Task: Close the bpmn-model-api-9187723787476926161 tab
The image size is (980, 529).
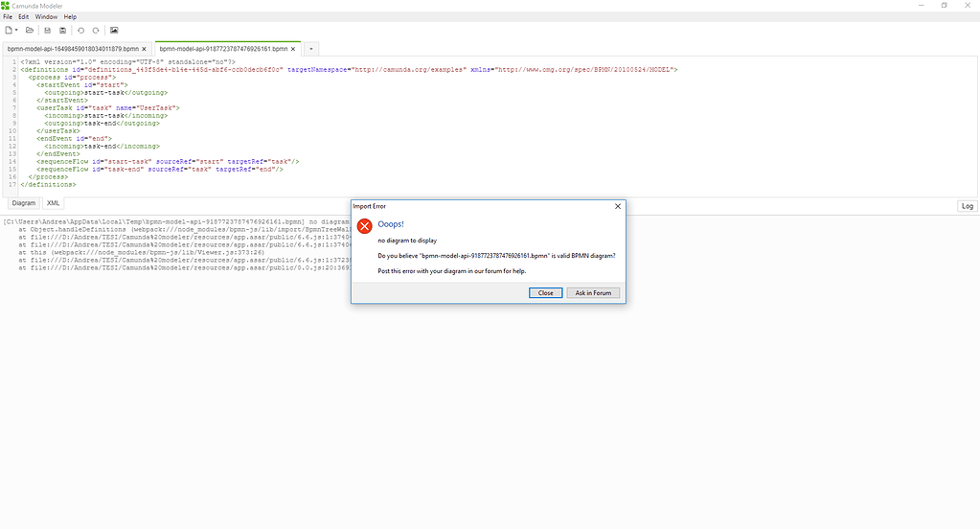Action: click(293, 49)
